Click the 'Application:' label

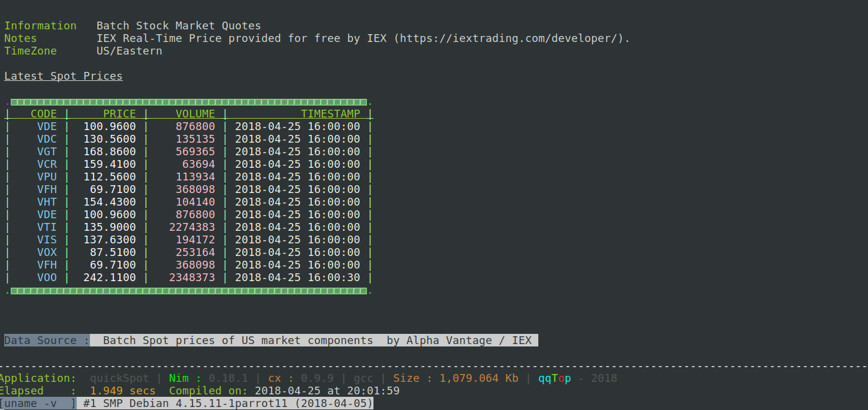[x=38, y=378]
